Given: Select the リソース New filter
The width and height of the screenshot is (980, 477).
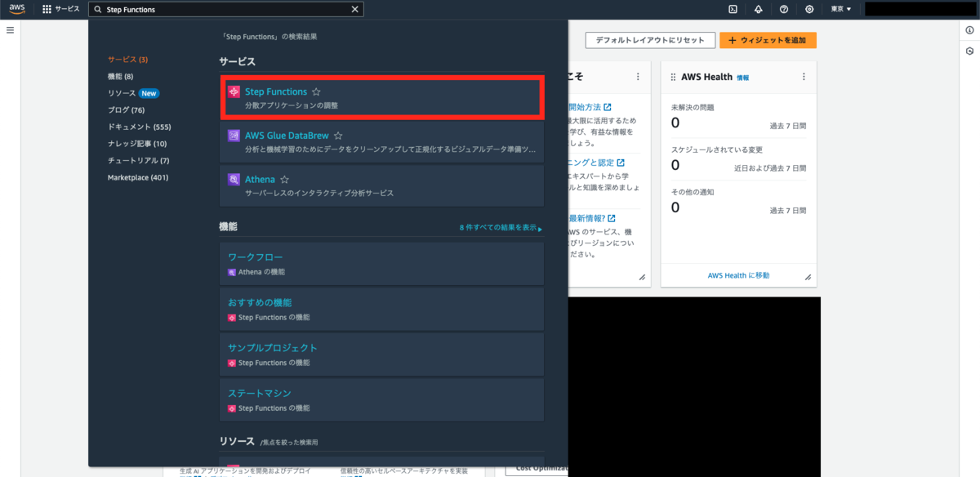Looking at the screenshot, I should (133, 93).
